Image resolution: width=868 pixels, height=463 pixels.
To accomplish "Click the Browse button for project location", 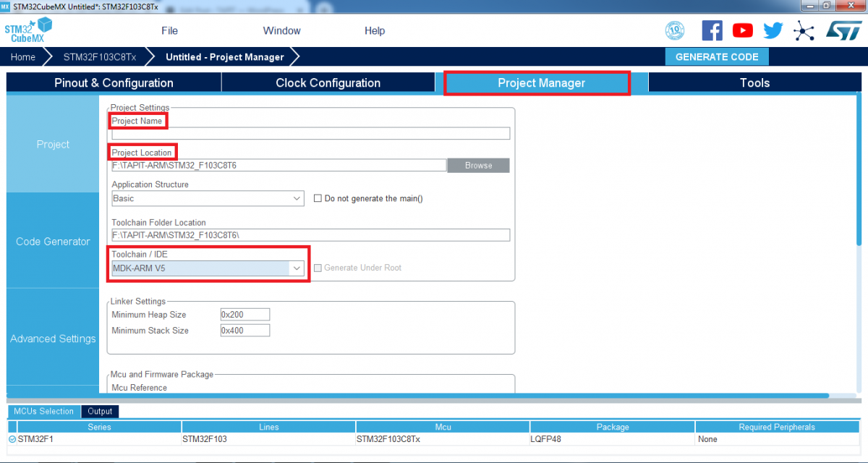I will point(478,166).
